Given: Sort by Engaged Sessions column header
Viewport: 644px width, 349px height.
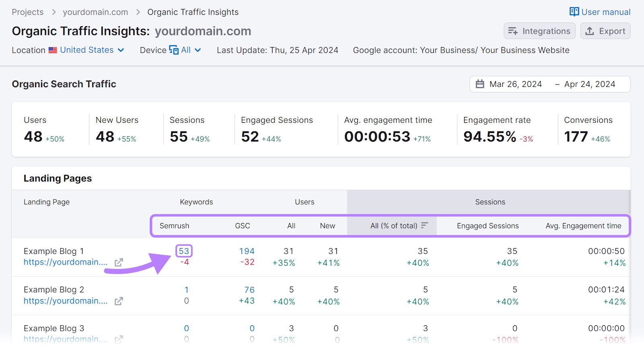Looking at the screenshot, I should 487,226.
